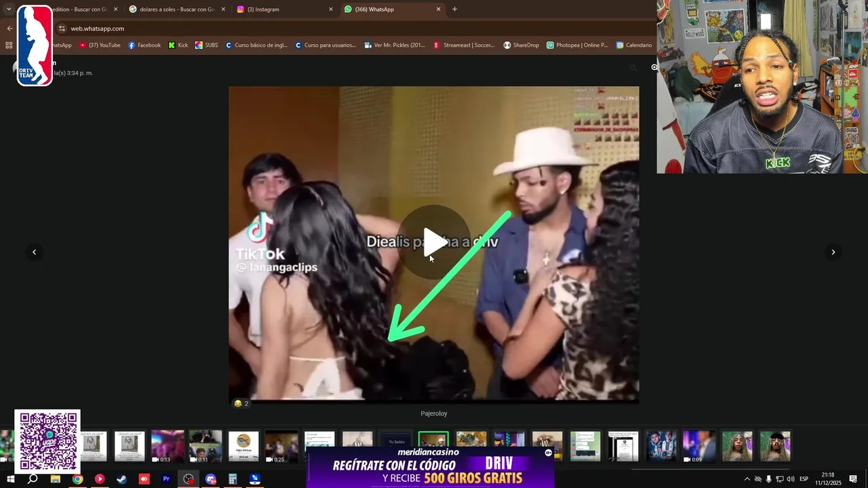Image resolution: width=868 pixels, height=488 pixels.
Task: Open the 0:09 video thumbnail
Action: [699, 446]
